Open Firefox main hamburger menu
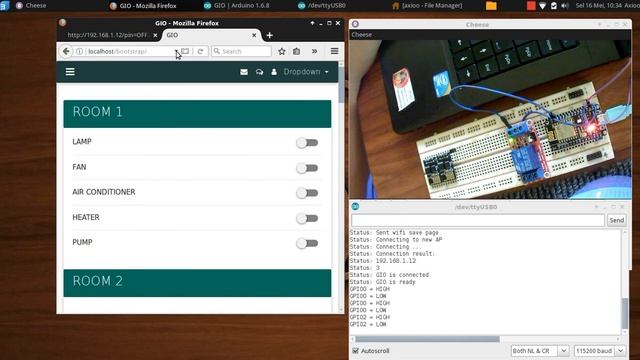Viewport: 640px width, 360px height. pyautogui.click(x=334, y=51)
